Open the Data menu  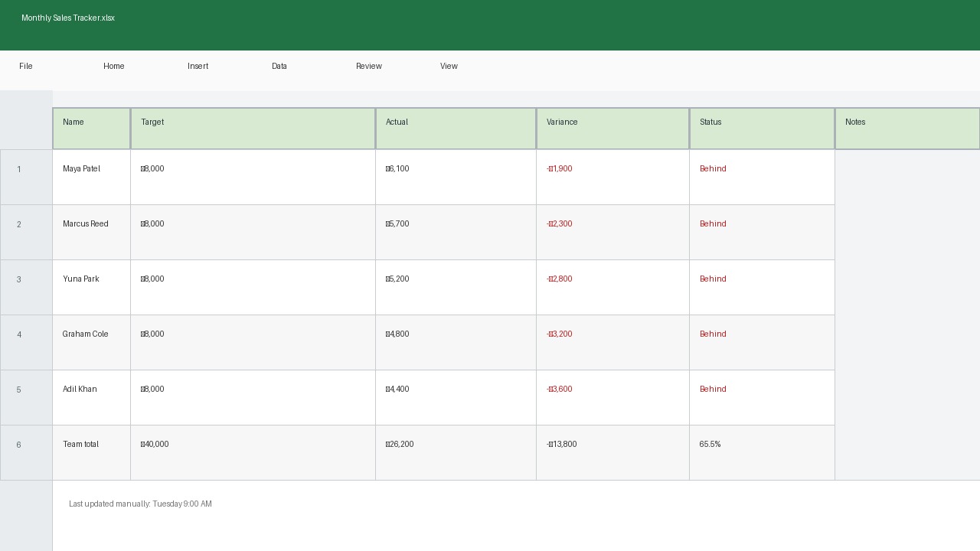pos(279,67)
